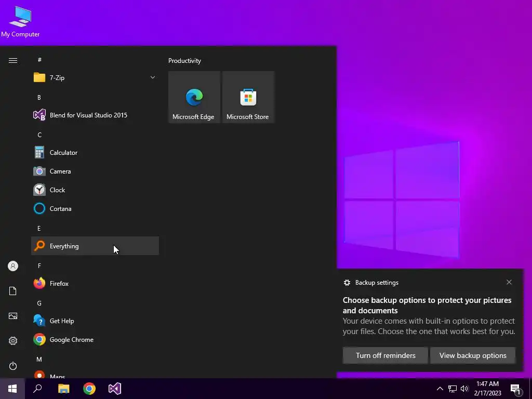Launch Google Chrome from the app list
Viewport: 532px width, 399px height.
[95, 340]
